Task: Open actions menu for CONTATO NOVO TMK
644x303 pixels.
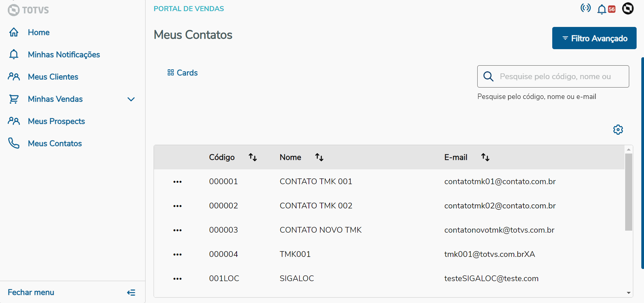Action: click(x=177, y=230)
